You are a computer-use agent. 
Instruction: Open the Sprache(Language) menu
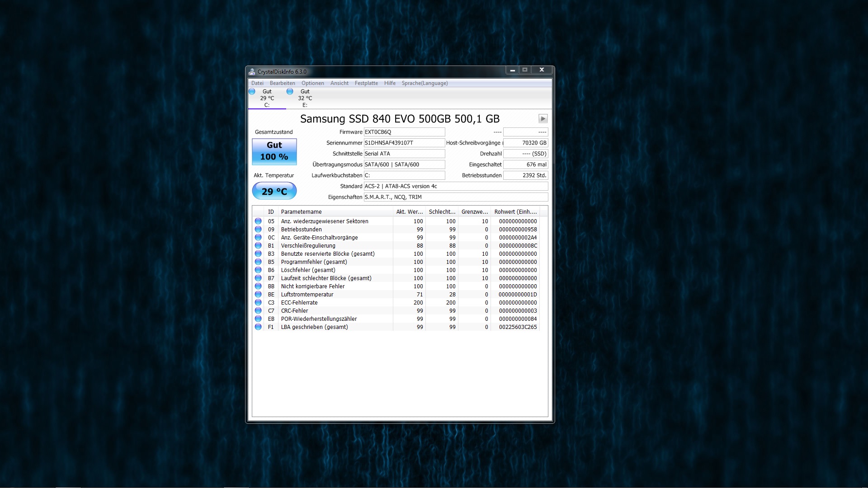[425, 83]
